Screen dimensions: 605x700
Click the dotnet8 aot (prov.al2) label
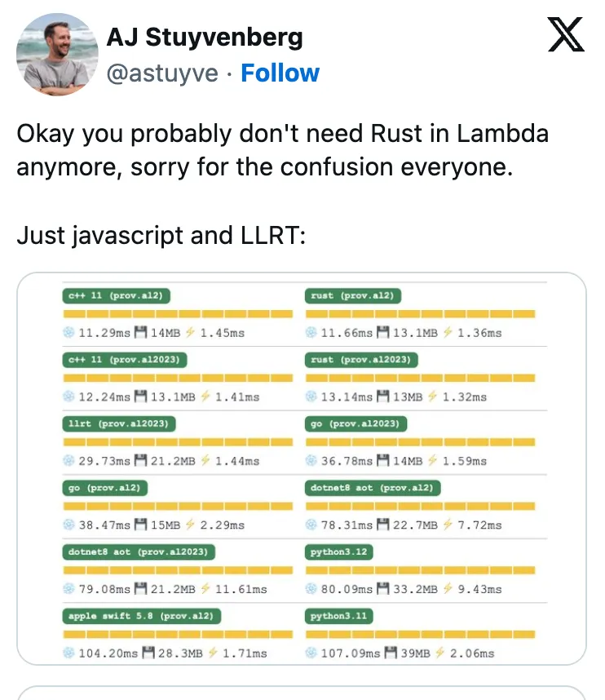[373, 487]
